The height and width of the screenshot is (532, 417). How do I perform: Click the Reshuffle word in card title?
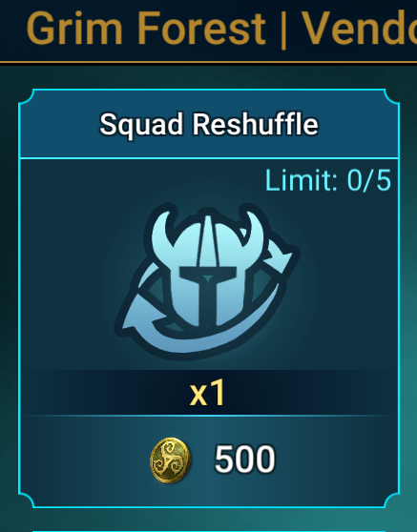pyautogui.click(x=256, y=124)
